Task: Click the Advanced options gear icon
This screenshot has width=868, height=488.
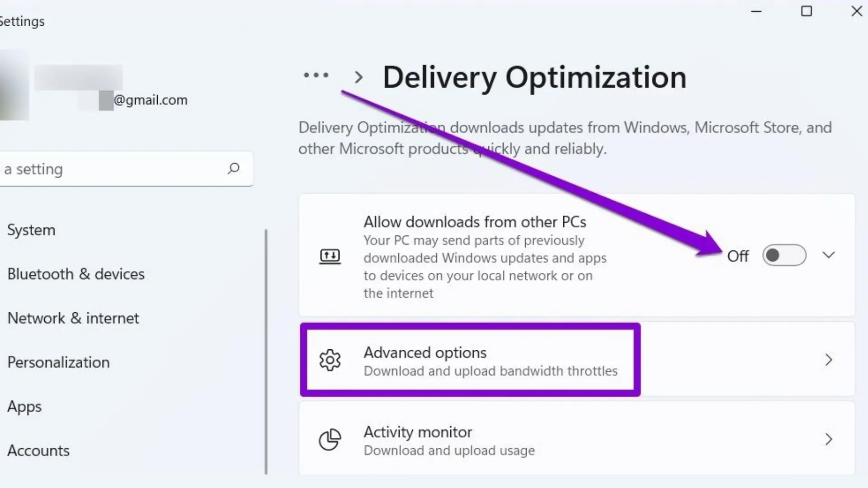Action: [x=330, y=360]
